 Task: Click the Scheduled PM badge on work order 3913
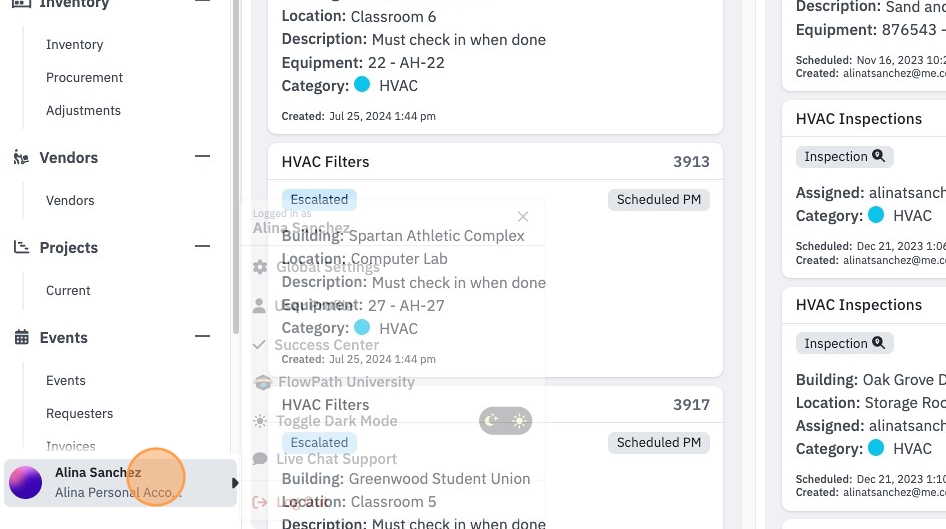tap(659, 200)
